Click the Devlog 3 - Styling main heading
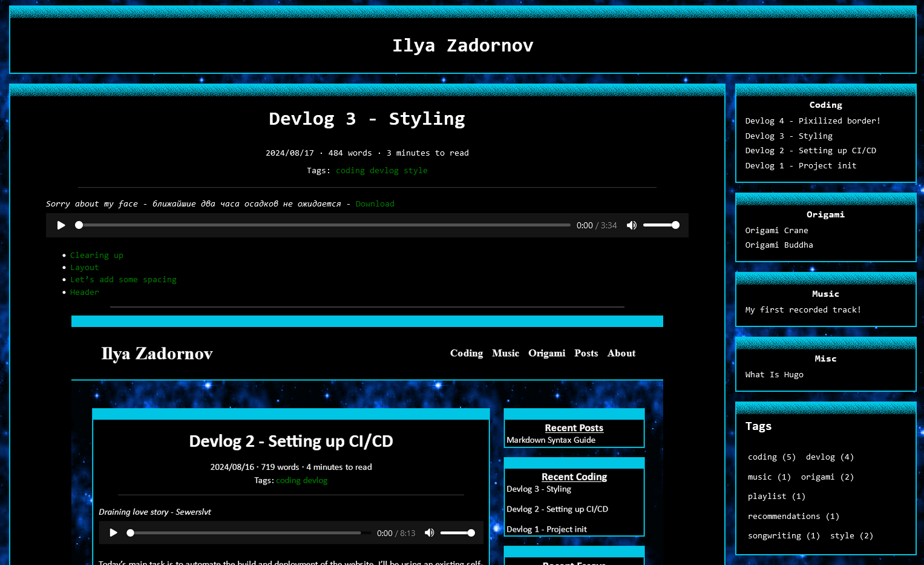Viewport: 924px width, 565px height. (x=367, y=119)
